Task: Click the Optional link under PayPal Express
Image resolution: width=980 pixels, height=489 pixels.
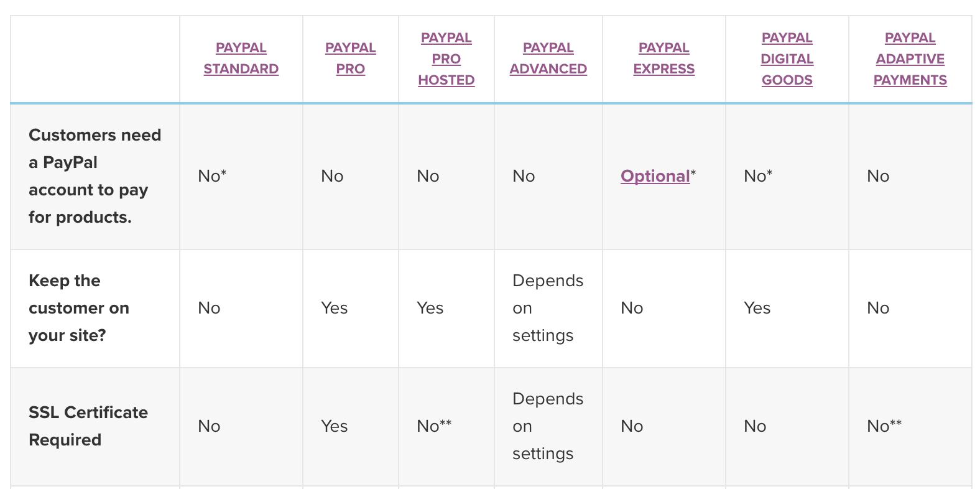Action: [655, 176]
